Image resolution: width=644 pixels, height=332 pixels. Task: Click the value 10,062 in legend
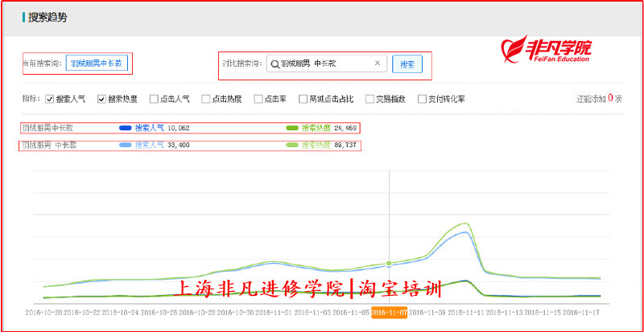[178, 128]
